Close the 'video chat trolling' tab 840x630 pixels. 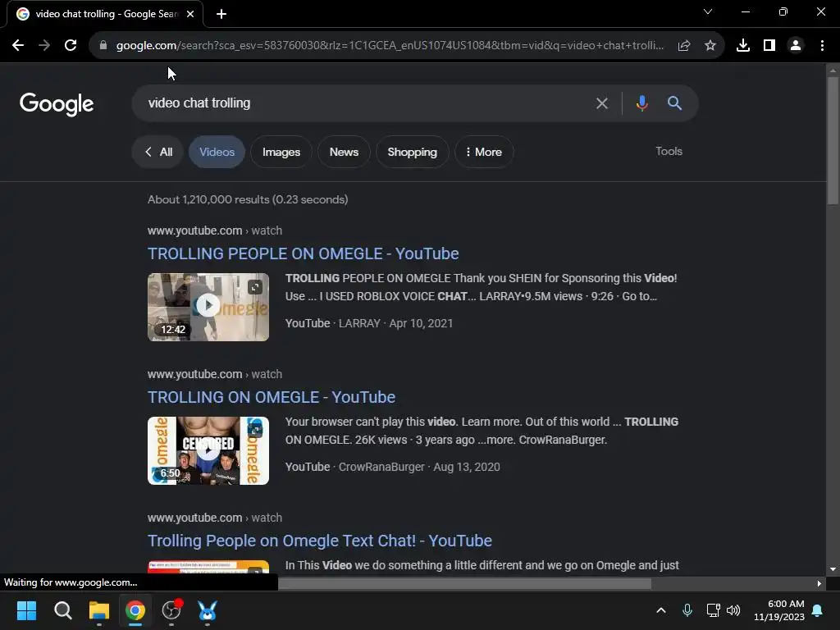pyautogui.click(x=190, y=14)
